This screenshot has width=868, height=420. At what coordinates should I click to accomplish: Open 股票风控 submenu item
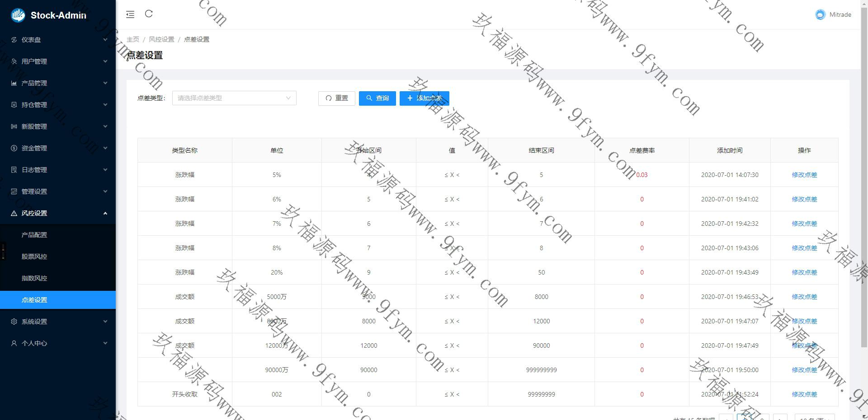pos(34,257)
